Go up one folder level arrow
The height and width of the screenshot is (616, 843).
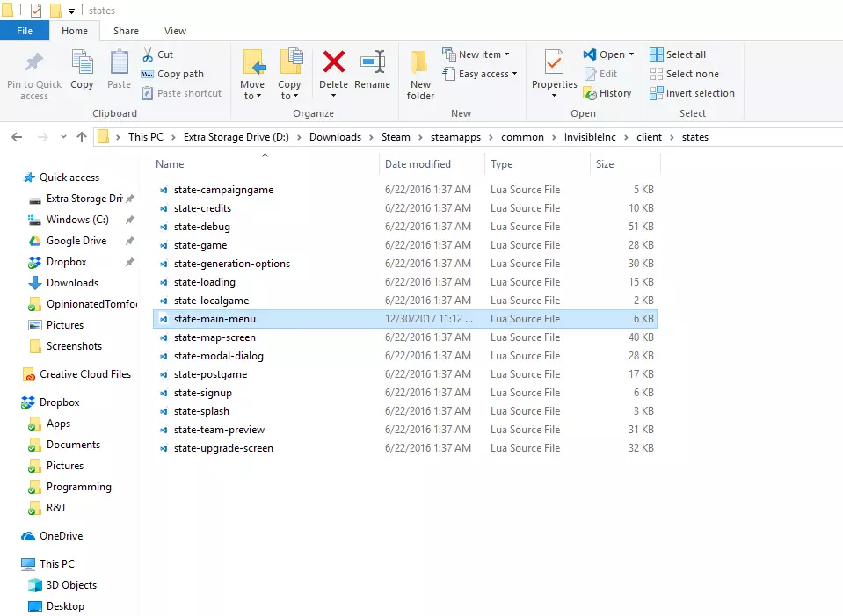pos(82,137)
